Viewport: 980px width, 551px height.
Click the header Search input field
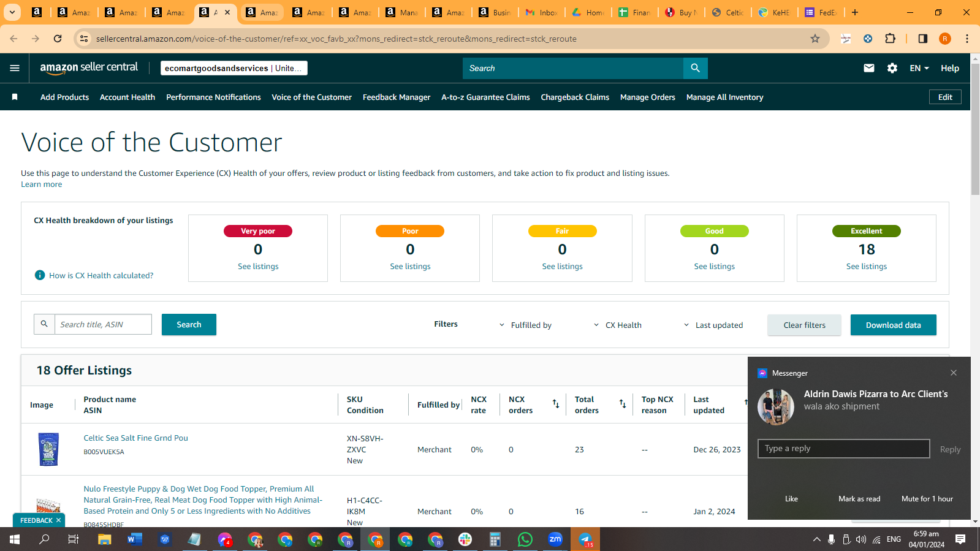click(x=573, y=68)
